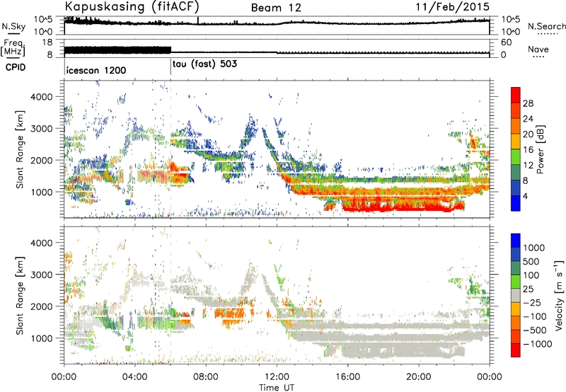Click the title 'Kapuskasing (fitACF)'
This screenshot has height=392, width=566.
(x=132, y=6)
